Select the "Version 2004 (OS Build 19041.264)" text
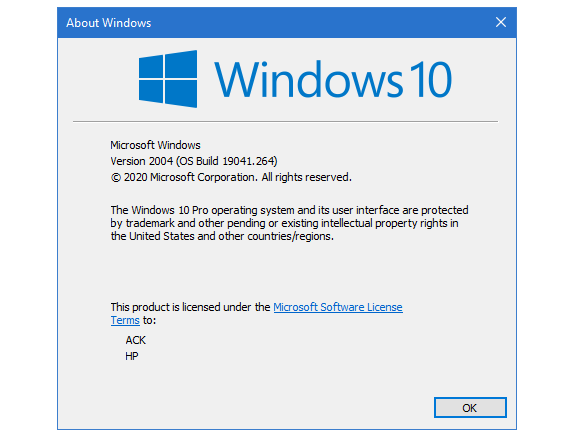This screenshot has height=438, width=580. tap(194, 161)
